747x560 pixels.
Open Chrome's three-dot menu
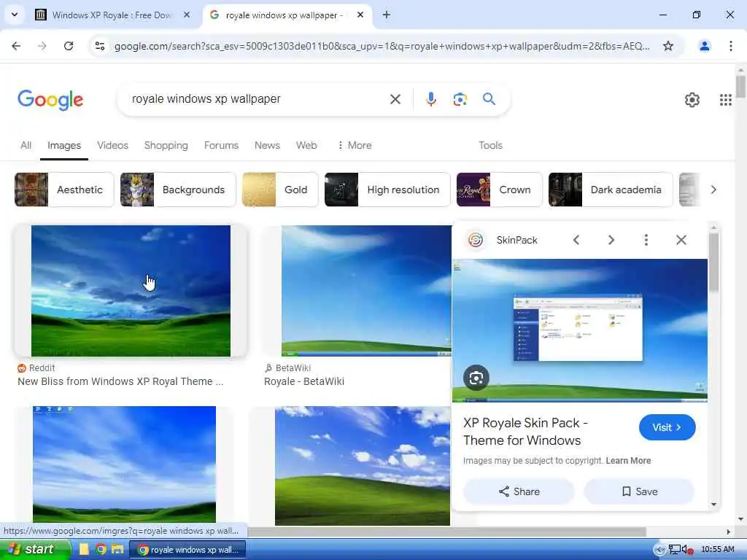pos(731,46)
